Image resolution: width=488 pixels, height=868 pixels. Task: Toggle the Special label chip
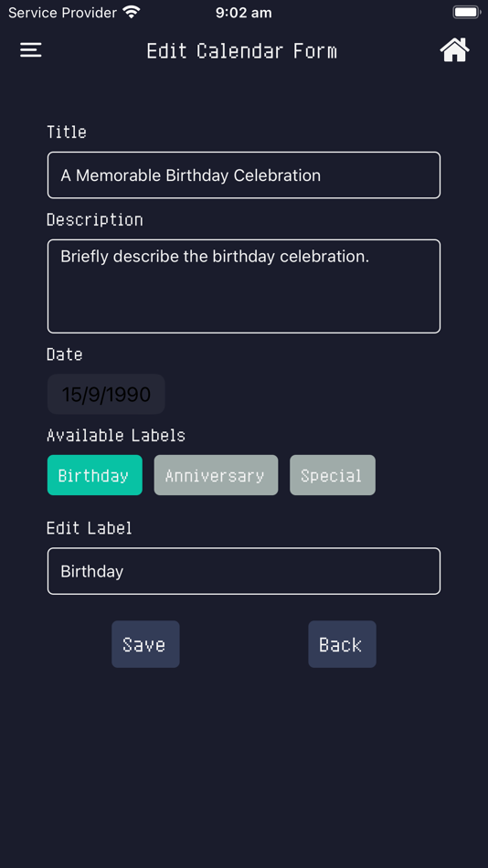coord(333,475)
